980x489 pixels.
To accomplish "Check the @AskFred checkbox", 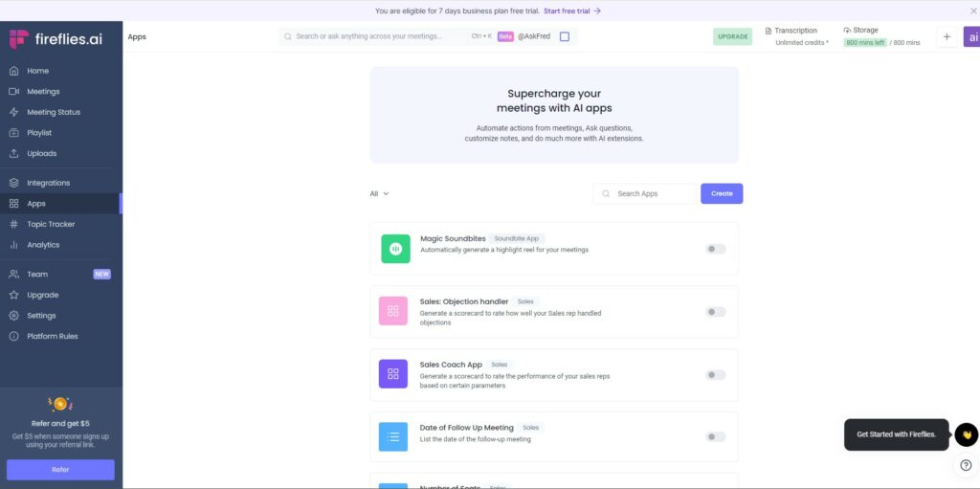I will click(x=565, y=37).
